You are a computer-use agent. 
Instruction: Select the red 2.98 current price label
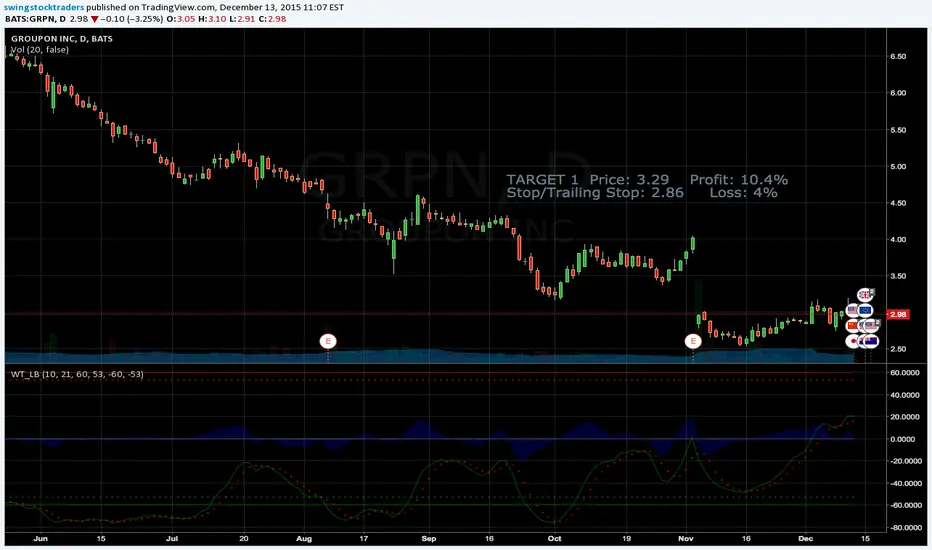(897, 314)
